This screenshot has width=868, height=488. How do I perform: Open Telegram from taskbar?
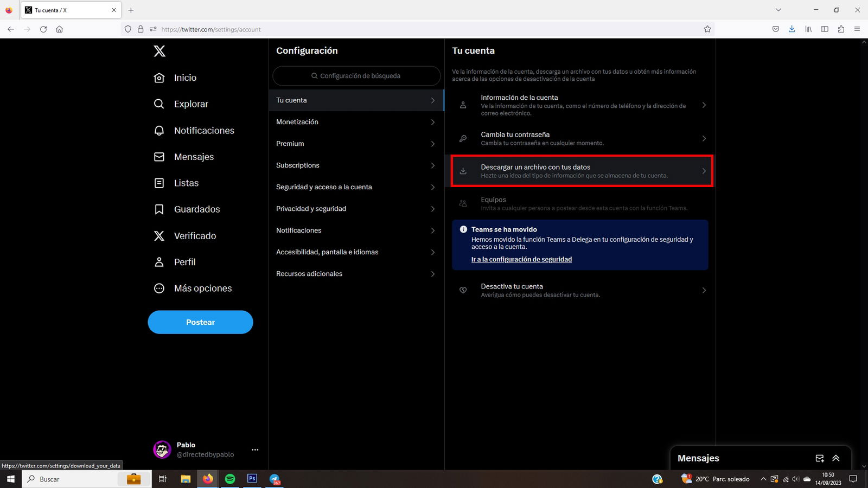275,479
